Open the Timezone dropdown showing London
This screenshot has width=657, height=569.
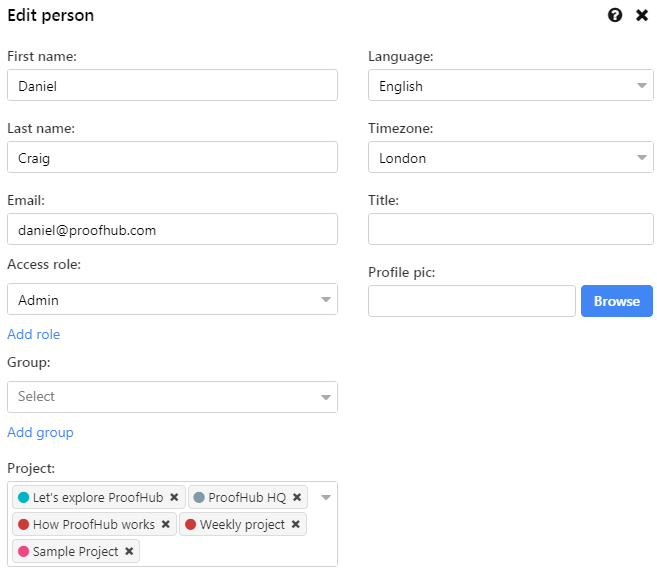tap(510, 157)
